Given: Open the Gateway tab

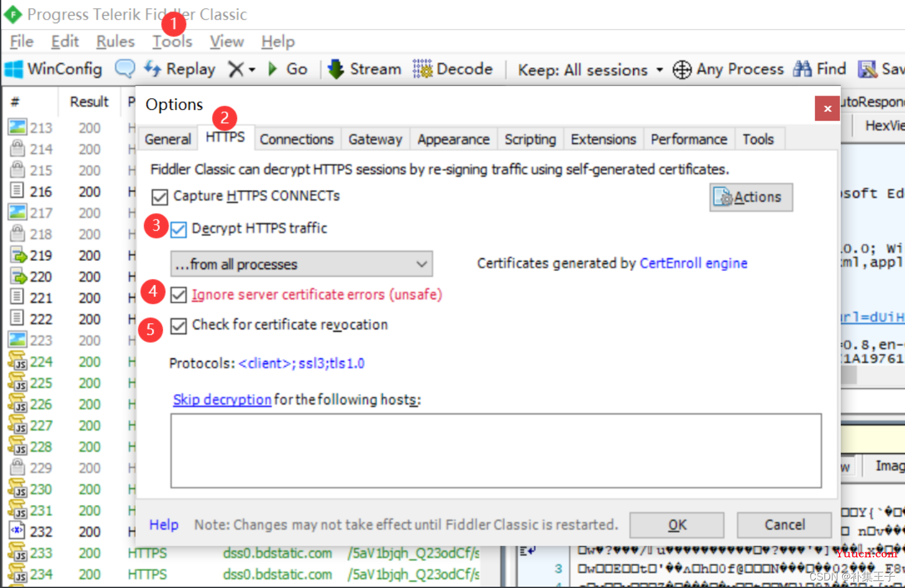Looking at the screenshot, I should pyautogui.click(x=375, y=139).
